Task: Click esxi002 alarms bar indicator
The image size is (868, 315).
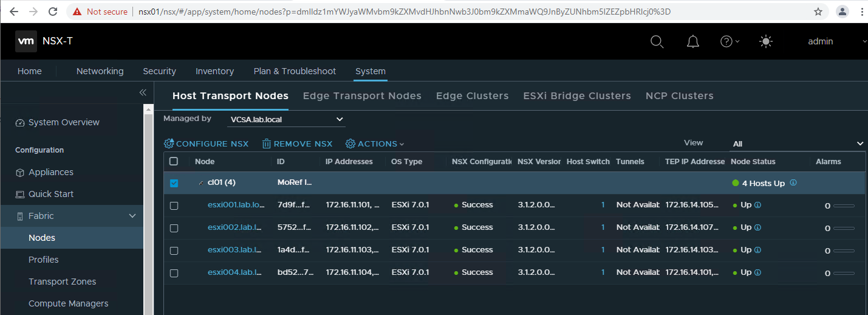Action: point(844,229)
